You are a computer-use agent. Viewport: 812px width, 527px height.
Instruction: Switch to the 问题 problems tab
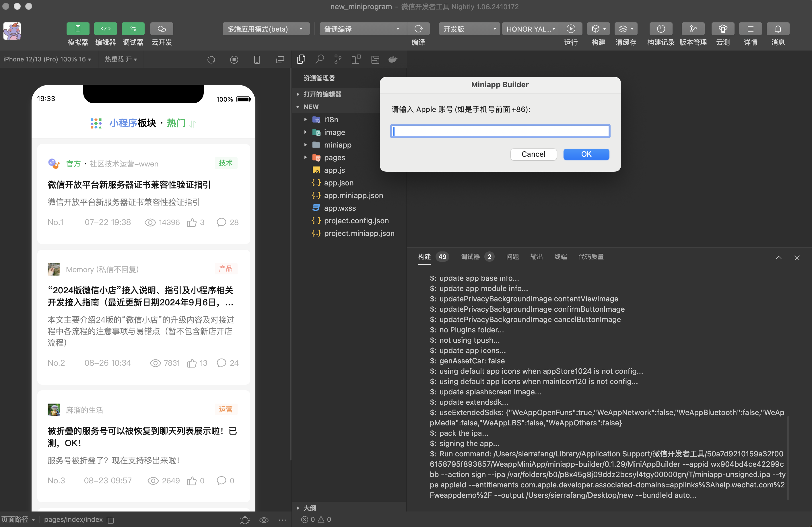tap(512, 257)
